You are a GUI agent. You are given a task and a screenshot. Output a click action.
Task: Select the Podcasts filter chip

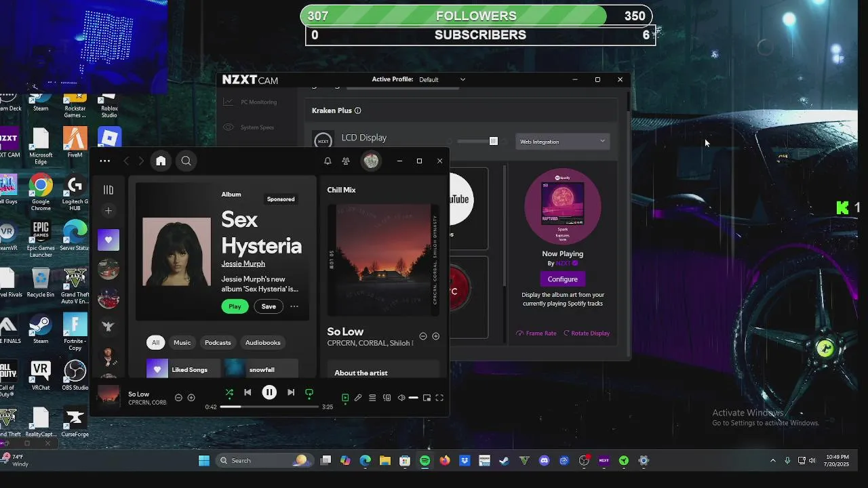point(218,342)
